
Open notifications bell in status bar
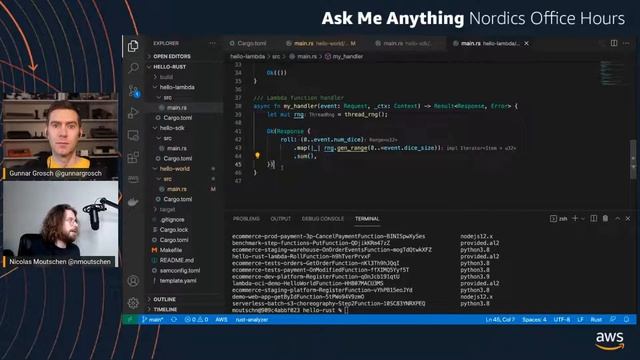tap(626, 320)
